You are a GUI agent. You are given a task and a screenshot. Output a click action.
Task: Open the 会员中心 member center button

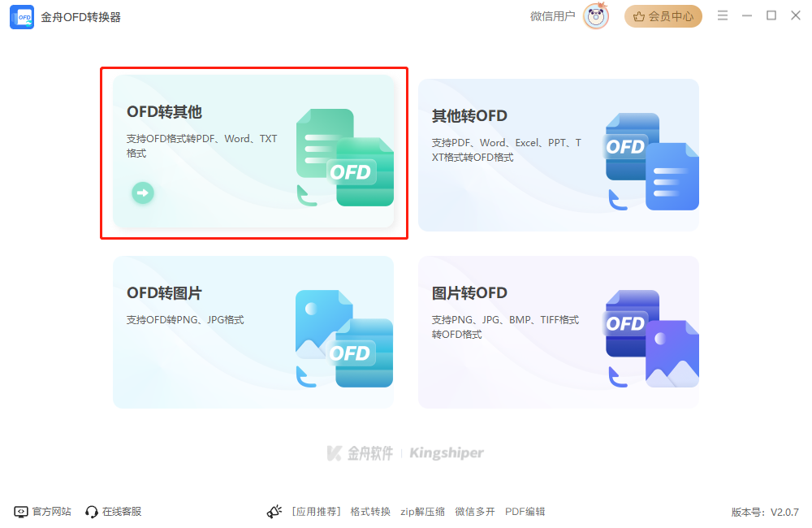663,16
